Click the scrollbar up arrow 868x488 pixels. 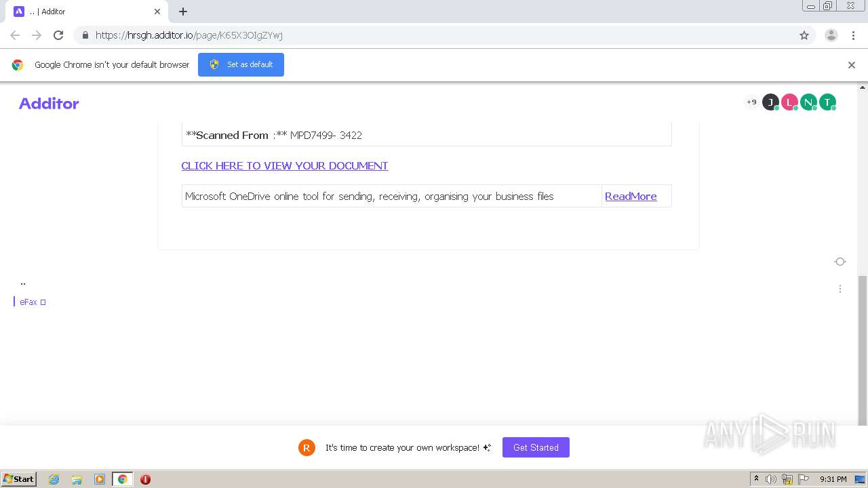pyautogui.click(x=863, y=87)
